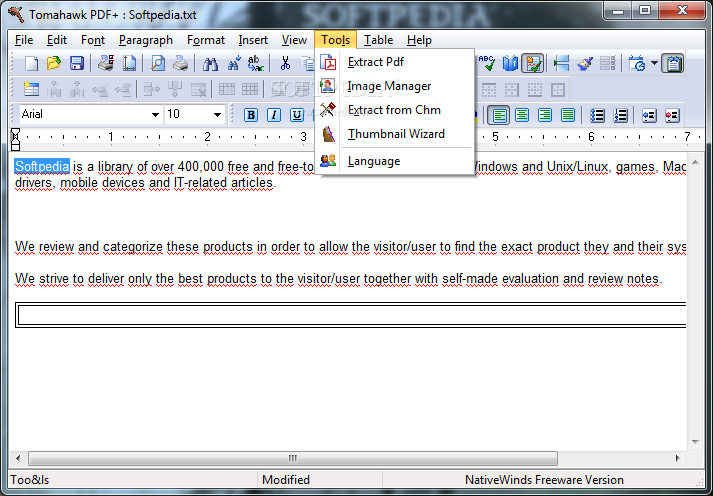This screenshot has width=713, height=496.
Task: Run spell check using the ABC checkmark icon
Action: (x=487, y=63)
